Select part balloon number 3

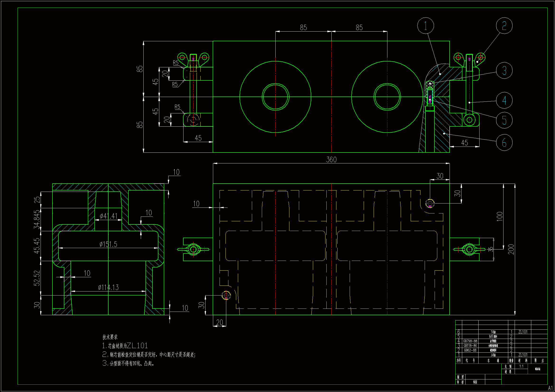click(x=504, y=70)
